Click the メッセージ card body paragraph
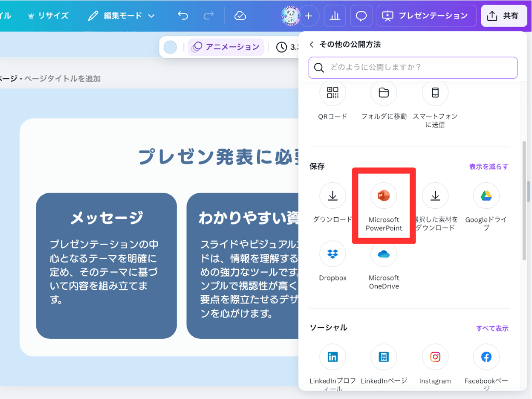 tap(104, 272)
